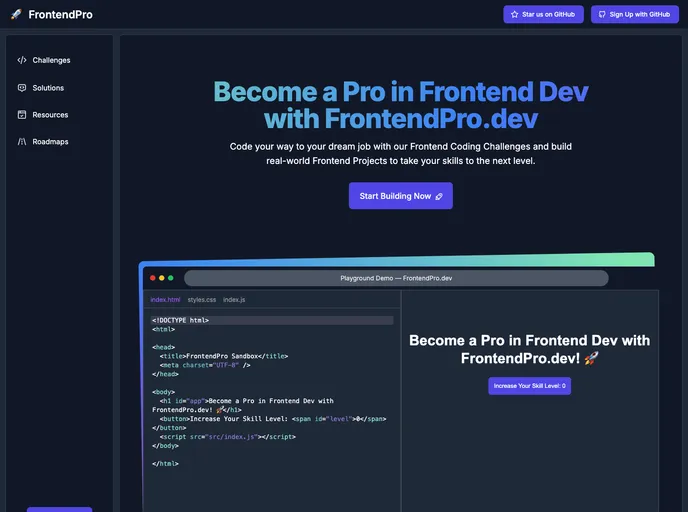Switch to index.js tab
Image resolution: width=688 pixels, height=512 pixels.
[234, 300]
